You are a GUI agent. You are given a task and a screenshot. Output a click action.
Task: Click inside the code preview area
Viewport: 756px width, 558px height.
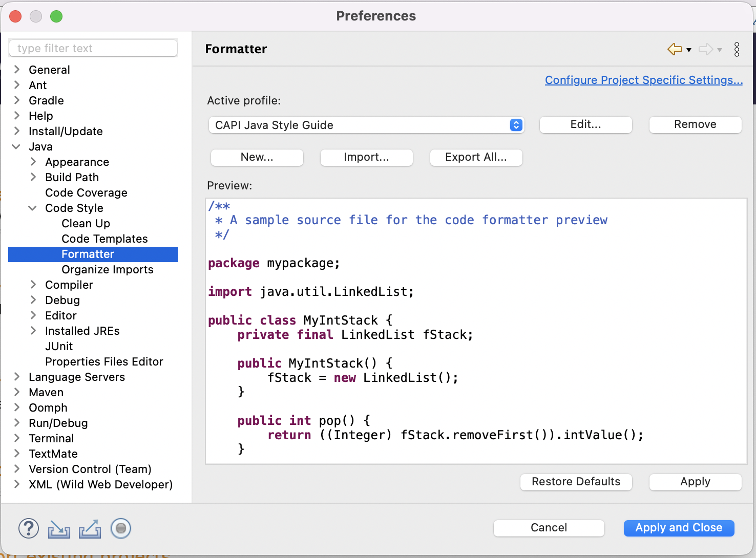(476, 331)
